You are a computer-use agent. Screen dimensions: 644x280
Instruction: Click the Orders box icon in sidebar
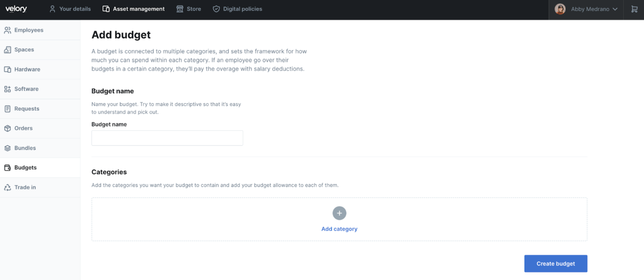coord(7,128)
